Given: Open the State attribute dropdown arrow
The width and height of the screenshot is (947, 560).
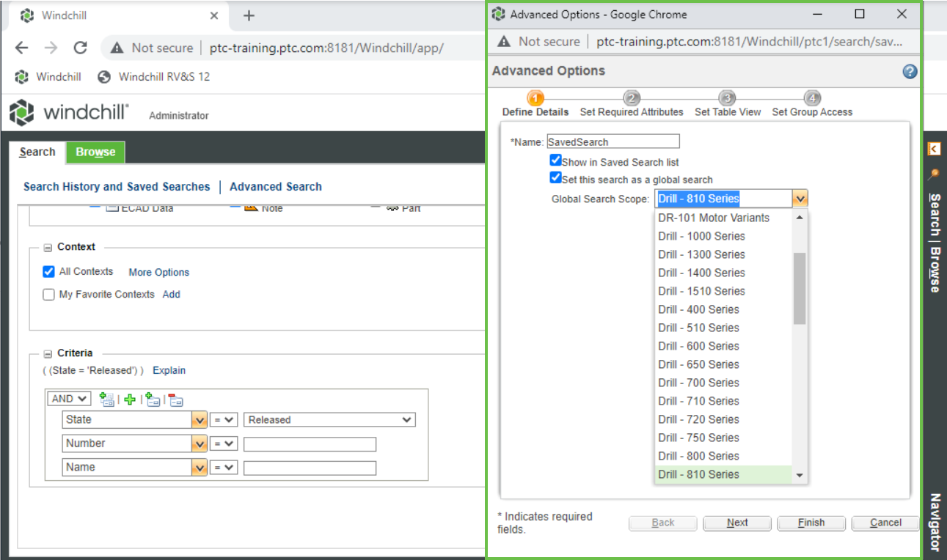Looking at the screenshot, I should coord(199,420).
